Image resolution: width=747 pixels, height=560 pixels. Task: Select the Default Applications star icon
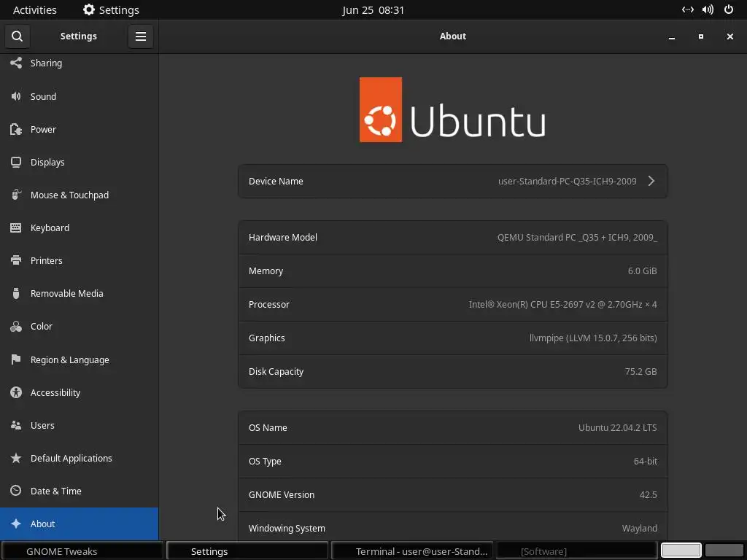(16, 458)
